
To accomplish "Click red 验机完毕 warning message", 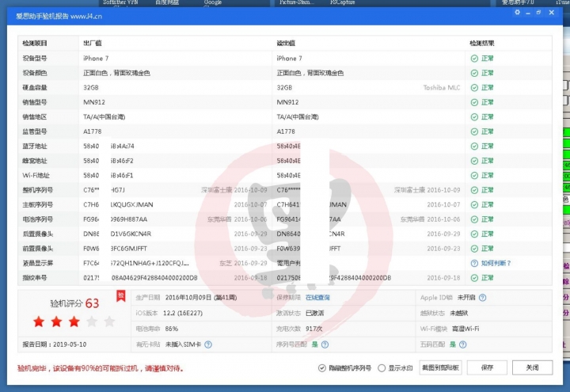I will pyautogui.click(x=101, y=368).
